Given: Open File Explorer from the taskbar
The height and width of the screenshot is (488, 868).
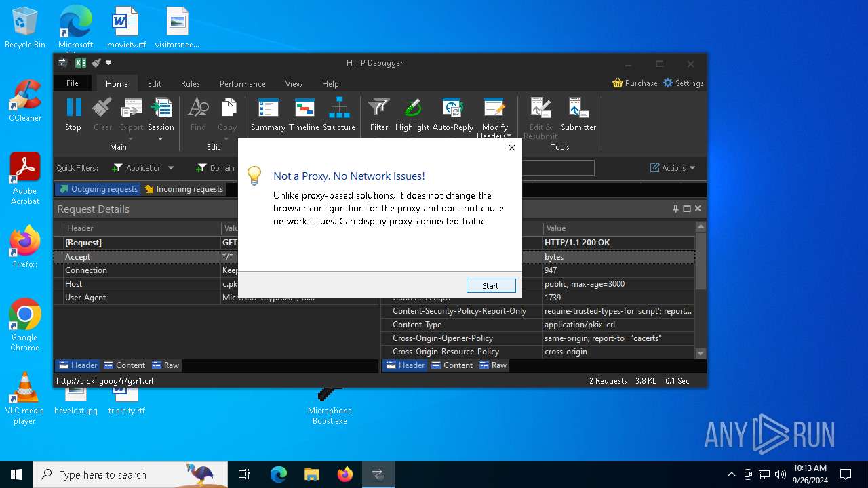Looking at the screenshot, I should point(311,474).
